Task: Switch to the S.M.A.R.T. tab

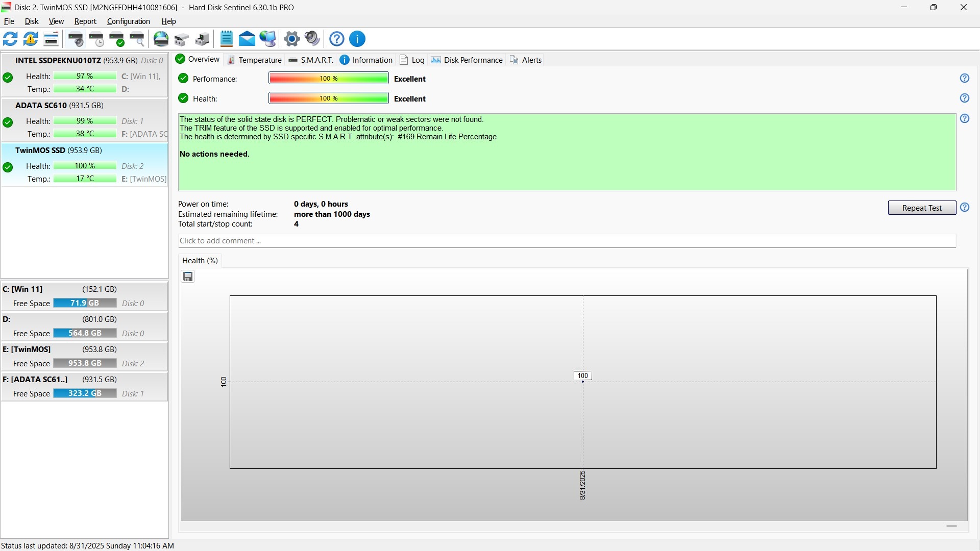Action: 311,60
